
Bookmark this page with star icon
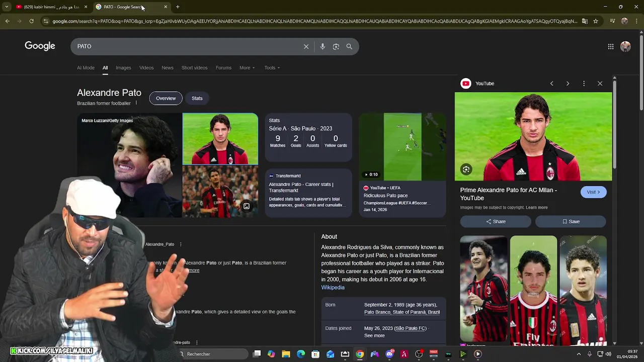(x=596, y=21)
